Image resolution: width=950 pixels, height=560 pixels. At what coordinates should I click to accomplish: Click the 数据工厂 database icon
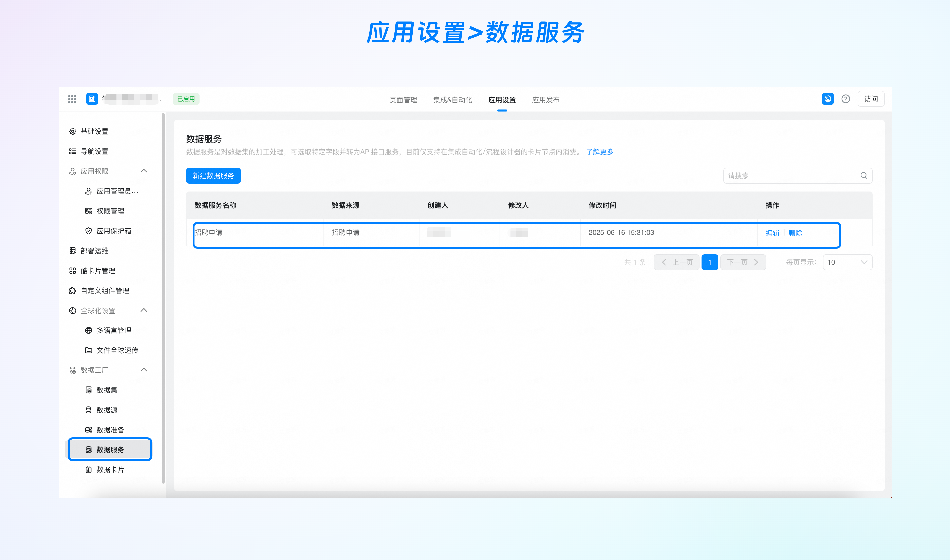[73, 370]
